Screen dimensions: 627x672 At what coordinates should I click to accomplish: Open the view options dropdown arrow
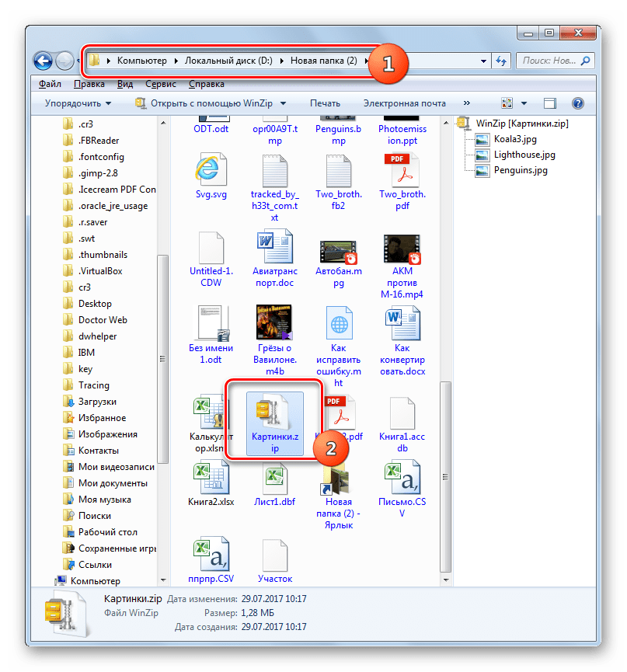(524, 103)
